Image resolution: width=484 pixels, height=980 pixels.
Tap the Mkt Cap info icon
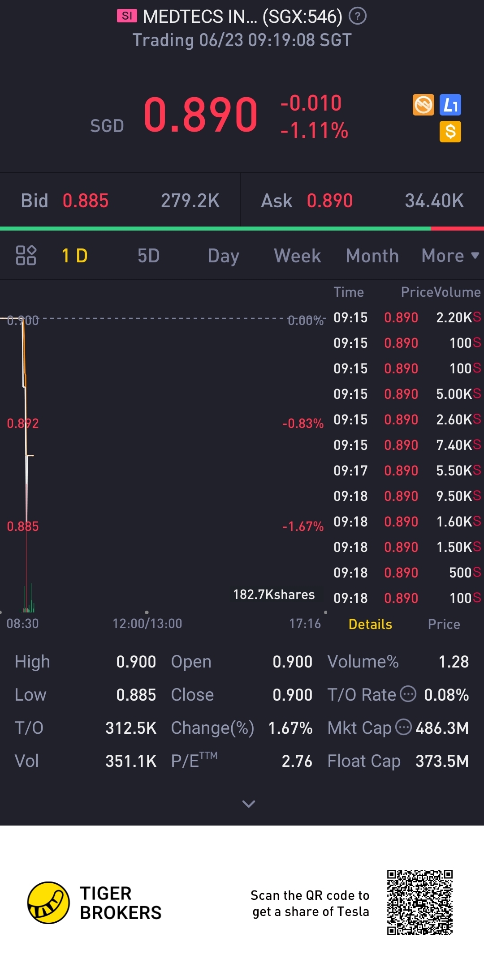pos(403,727)
